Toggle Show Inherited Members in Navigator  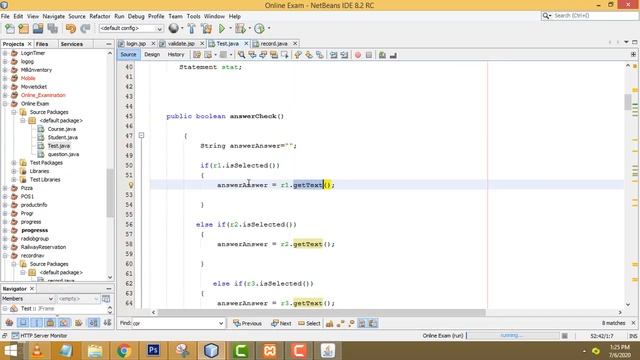(x=9, y=323)
